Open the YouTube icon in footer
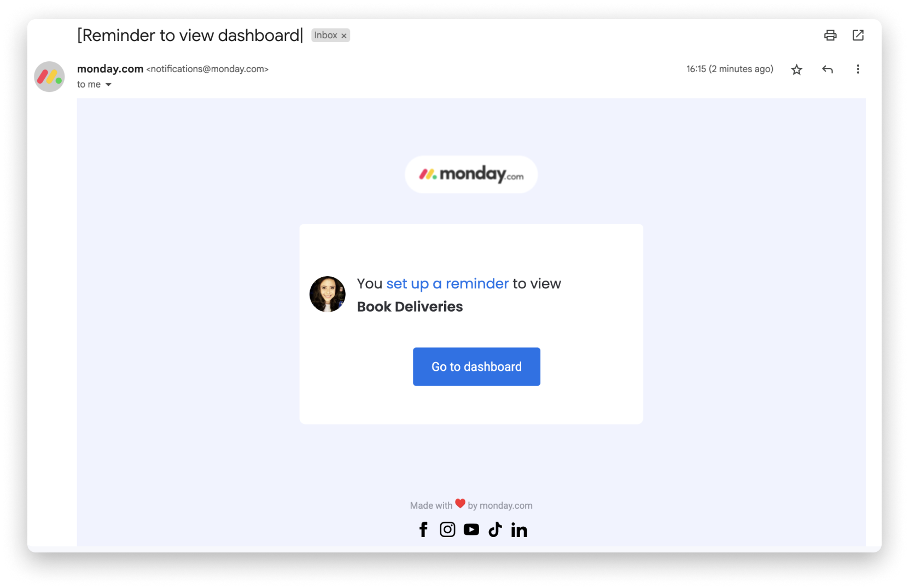 tap(471, 529)
